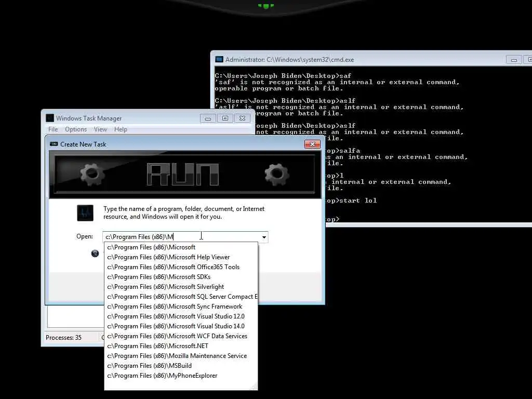
Task: Minimize the Windows Task Manager window
Action: tap(208, 118)
